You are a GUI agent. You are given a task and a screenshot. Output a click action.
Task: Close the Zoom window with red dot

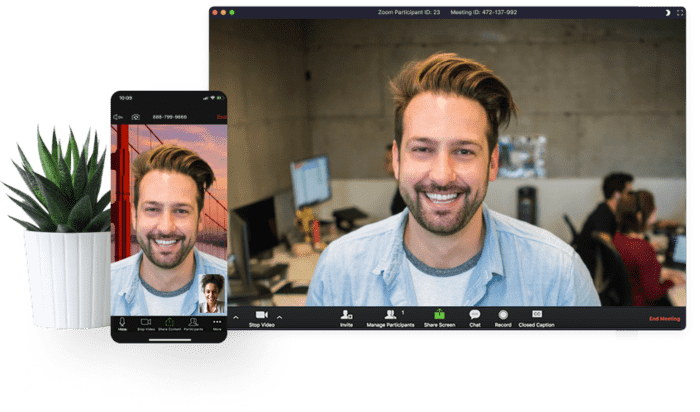215,12
